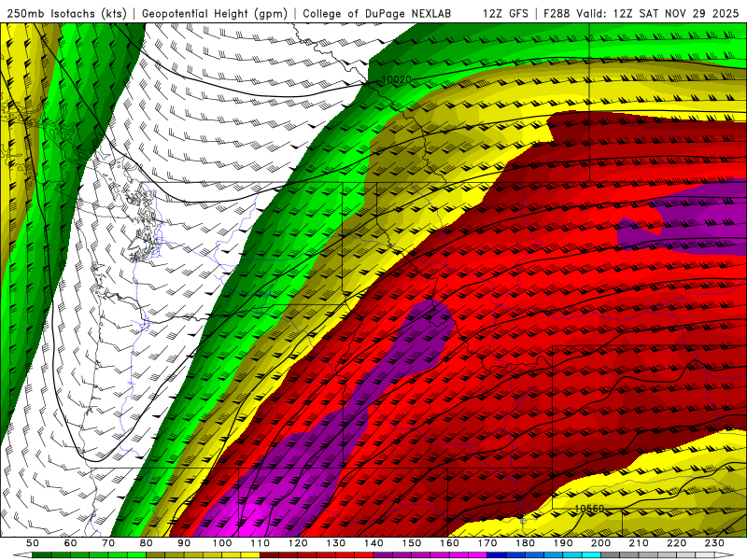Screen dimensions: 747x560
Task: Click the 230 label on the color scale
Action: 714,543
